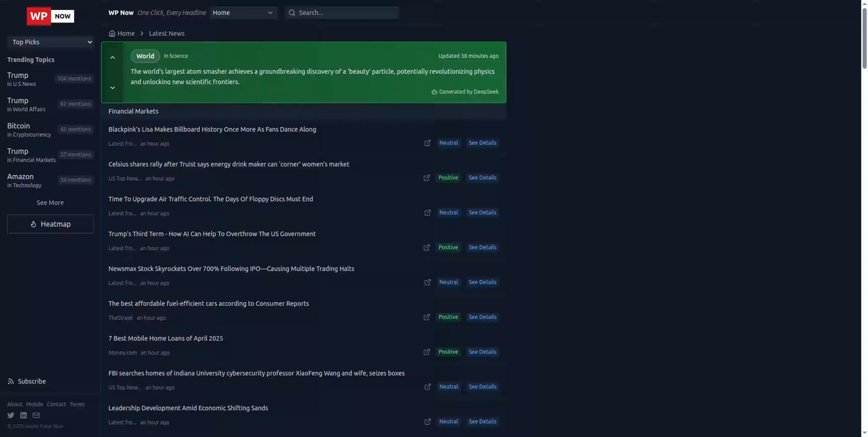Open headline 'Time To Upgrade Air Traffic Control'

[x=211, y=199]
